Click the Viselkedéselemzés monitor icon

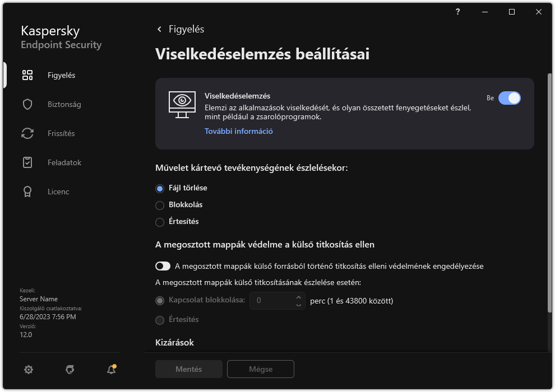click(x=182, y=105)
